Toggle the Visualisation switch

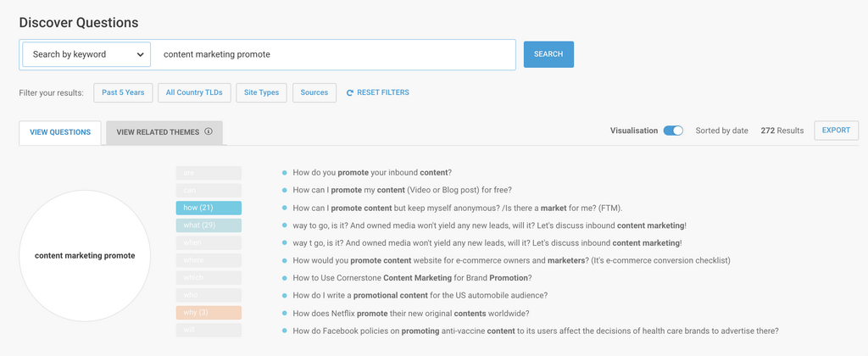673,131
